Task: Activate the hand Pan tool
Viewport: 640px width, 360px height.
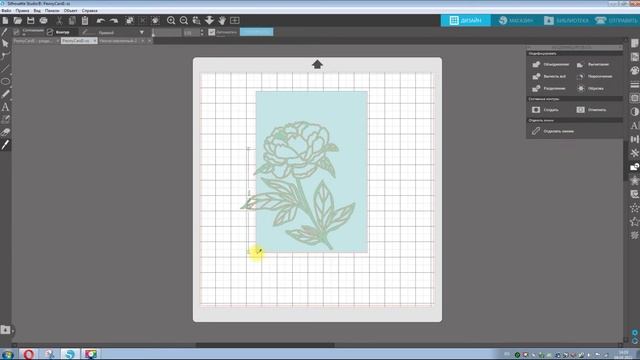Action: 222,20
